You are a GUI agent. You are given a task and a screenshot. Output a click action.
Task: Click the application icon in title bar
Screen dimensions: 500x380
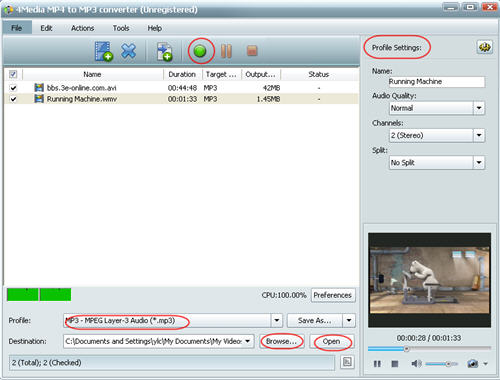click(8, 10)
